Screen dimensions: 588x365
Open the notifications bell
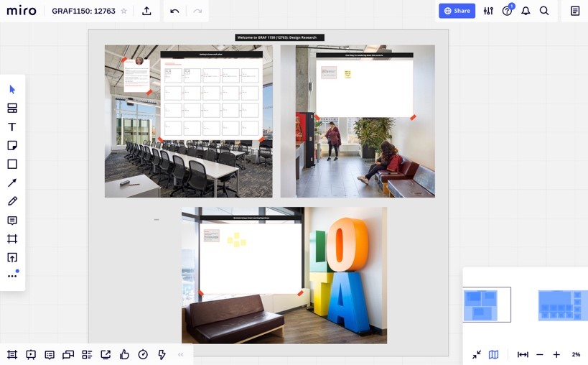click(526, 11)
